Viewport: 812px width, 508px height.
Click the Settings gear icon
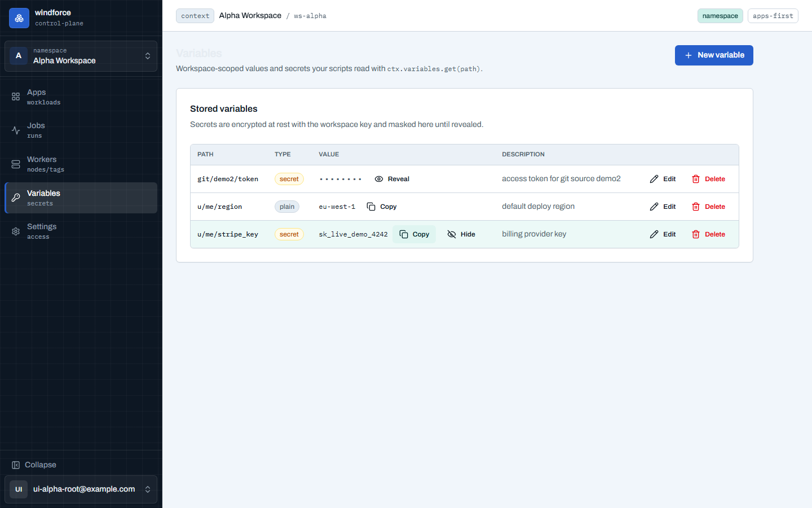pyautogui.click(x=16, y=231)
